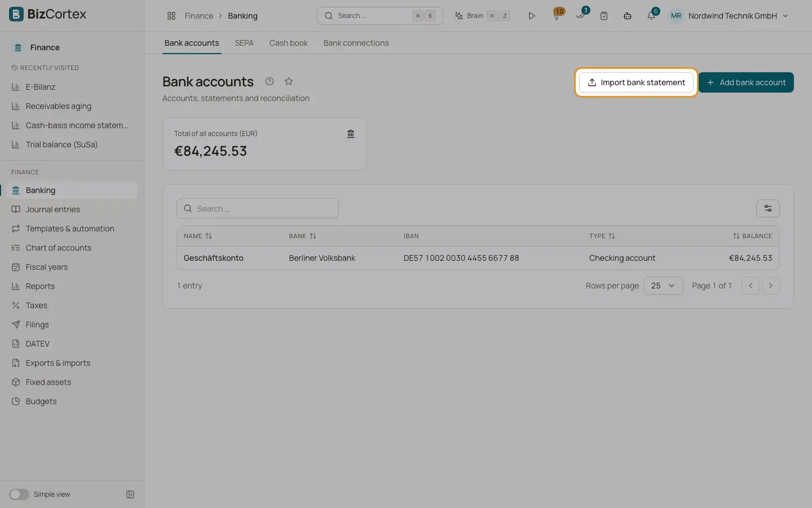Screen dimensions: 812x508
Task: Click Add bank account button
Action: point(746,82)
